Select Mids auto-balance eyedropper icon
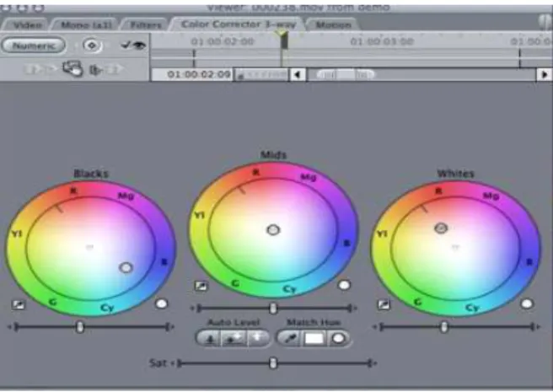553x392 pixels. tap(201, 286)
